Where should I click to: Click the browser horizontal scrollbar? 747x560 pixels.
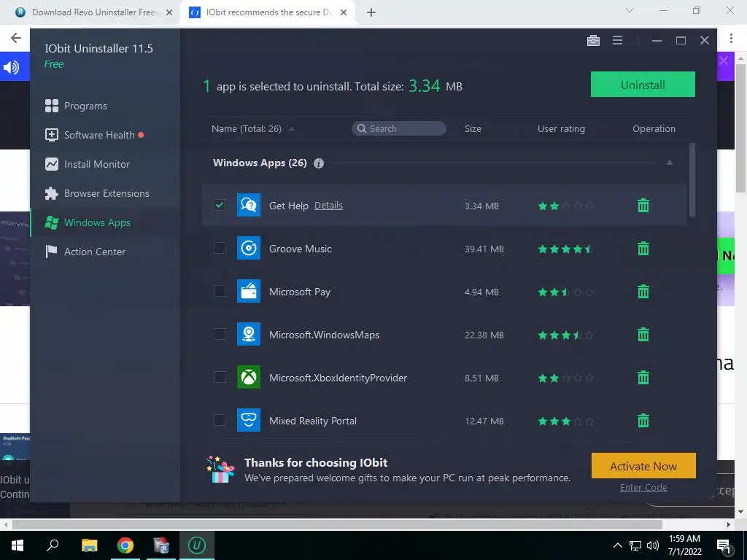pos(337,524)
